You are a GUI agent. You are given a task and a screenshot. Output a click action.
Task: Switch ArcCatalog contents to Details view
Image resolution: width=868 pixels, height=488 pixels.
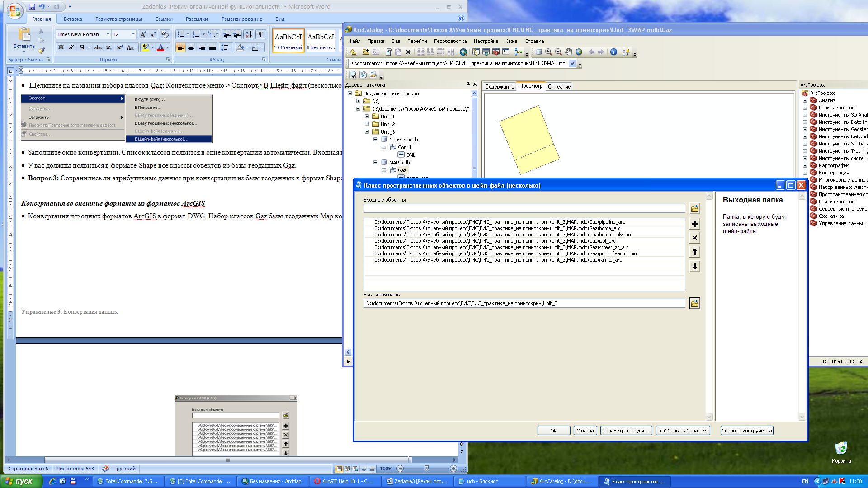pyautogui.click(x=441, y=52)
